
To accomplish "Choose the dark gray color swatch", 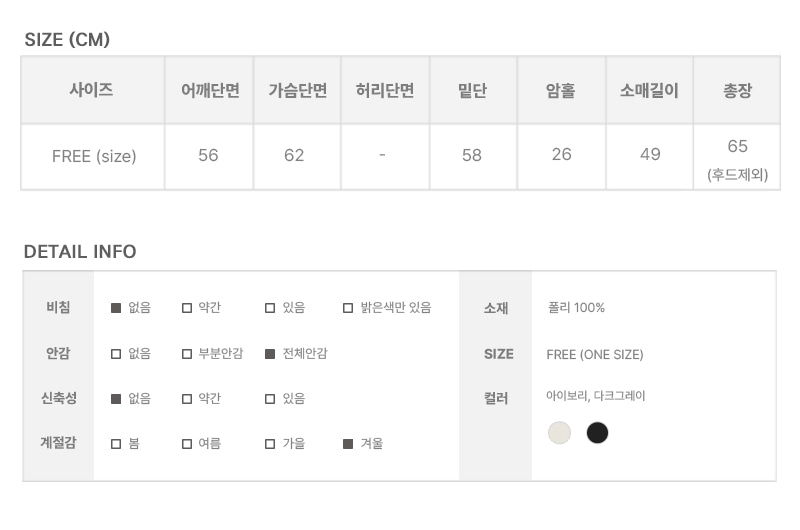I will pyautogui.click(x=597, y=433).
